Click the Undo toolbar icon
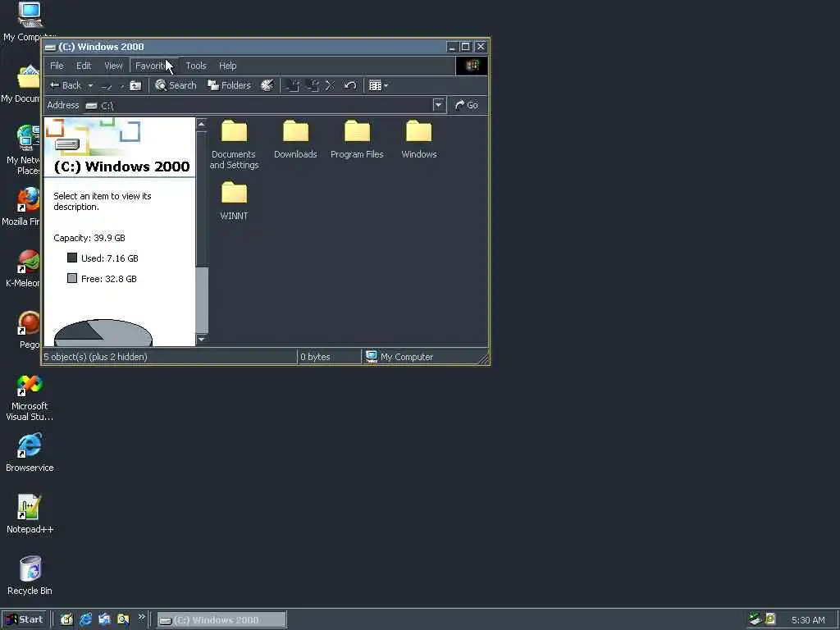Viewport: 840px width, 630px height. [349, 85]
